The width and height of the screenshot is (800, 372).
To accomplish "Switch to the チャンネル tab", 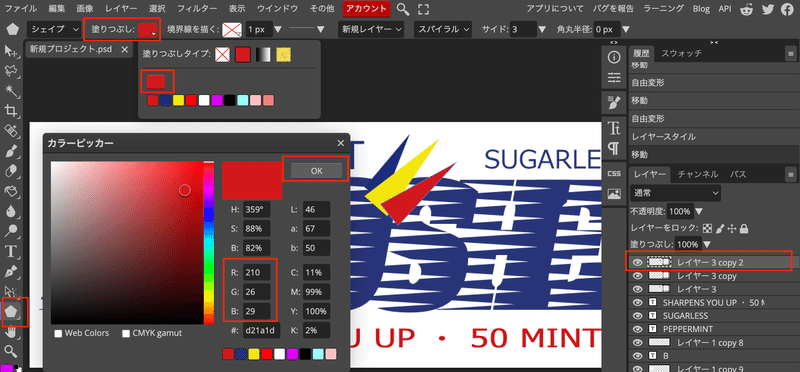I will 697,174.
